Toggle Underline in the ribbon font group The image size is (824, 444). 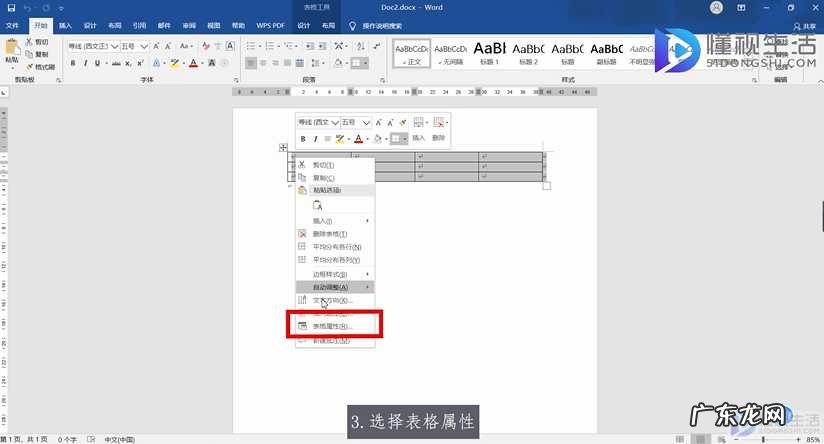97,63
